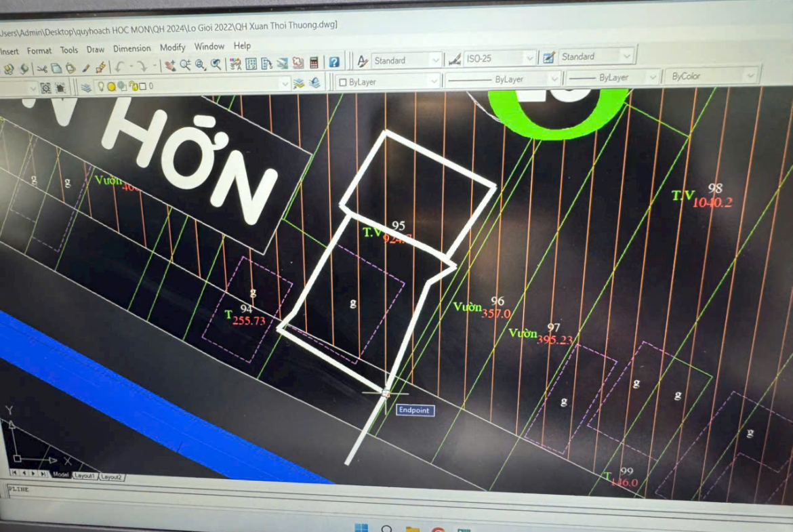Click the blue Help question mark icon
This screenshot has height=532, width=793.
(x=334, y=62)
